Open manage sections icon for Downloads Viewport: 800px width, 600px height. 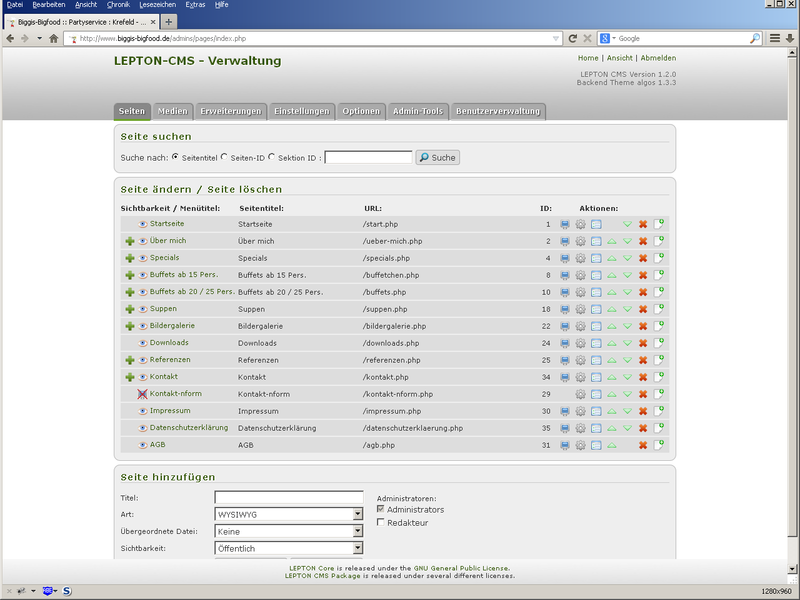pos(596,343)
